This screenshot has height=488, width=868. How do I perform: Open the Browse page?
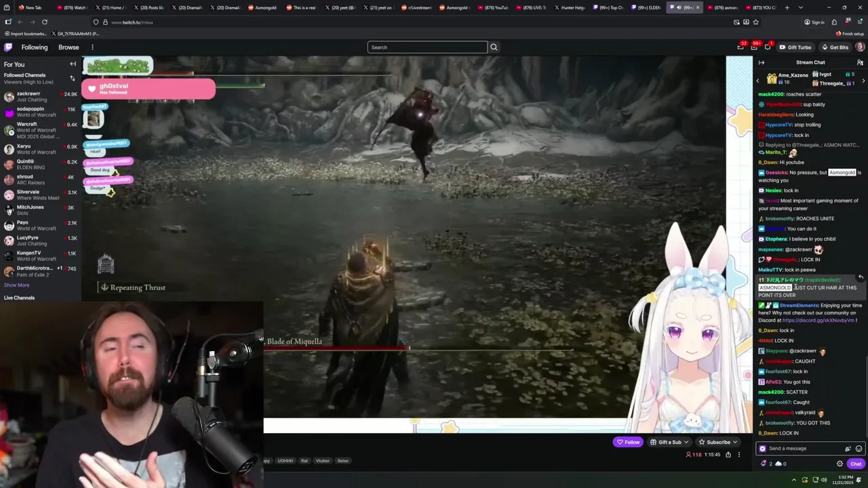click(68, 47)
